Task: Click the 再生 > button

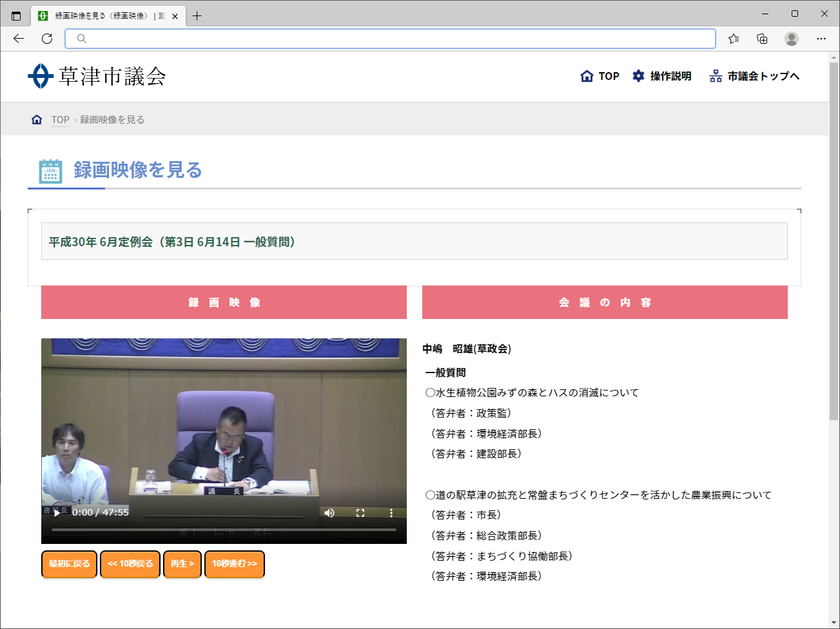Action: [x=182, y=564]
